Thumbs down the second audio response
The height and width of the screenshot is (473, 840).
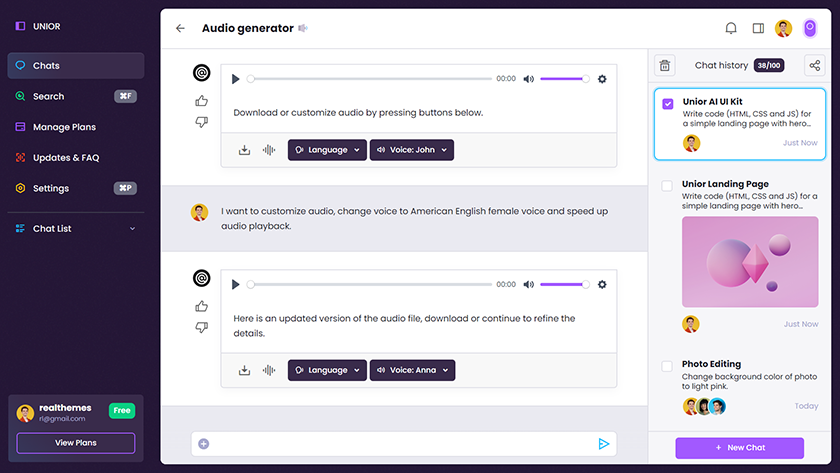click(x=202, y=327)
